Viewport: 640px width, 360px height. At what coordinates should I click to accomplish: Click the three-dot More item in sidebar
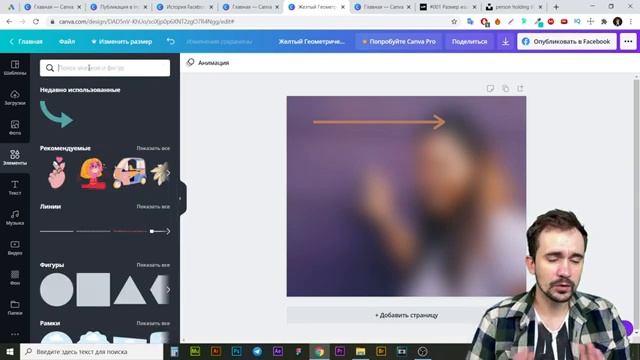point(15,334)
